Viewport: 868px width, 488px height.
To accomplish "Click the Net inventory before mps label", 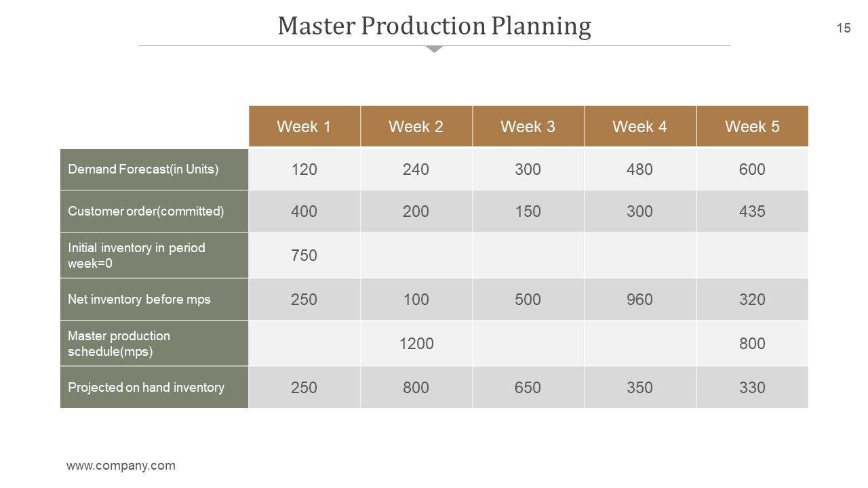I will point(139,300).
